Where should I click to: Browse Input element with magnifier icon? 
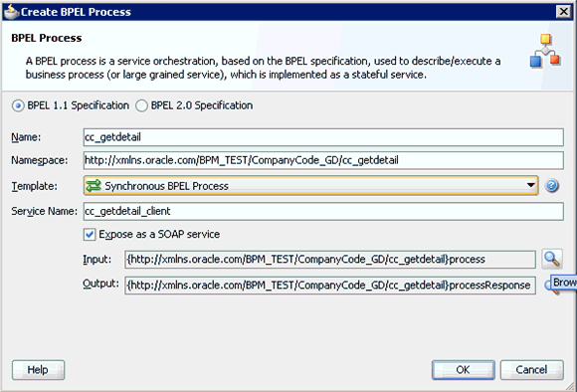click(552, 259)
